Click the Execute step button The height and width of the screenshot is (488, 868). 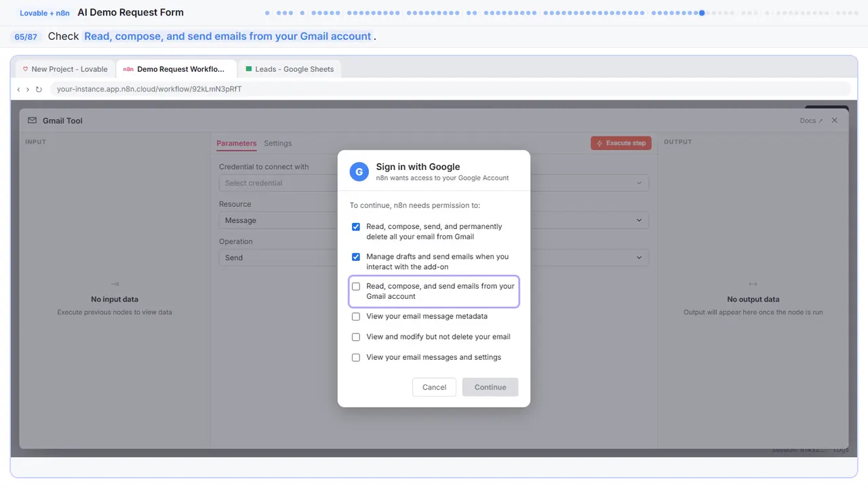[621, 143]
